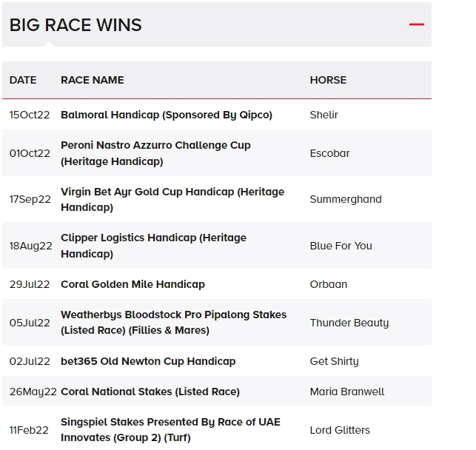The image size is (476, 450).
Task: Click the BIG RACE WINS heading
Action: click(x=76, y=25)
